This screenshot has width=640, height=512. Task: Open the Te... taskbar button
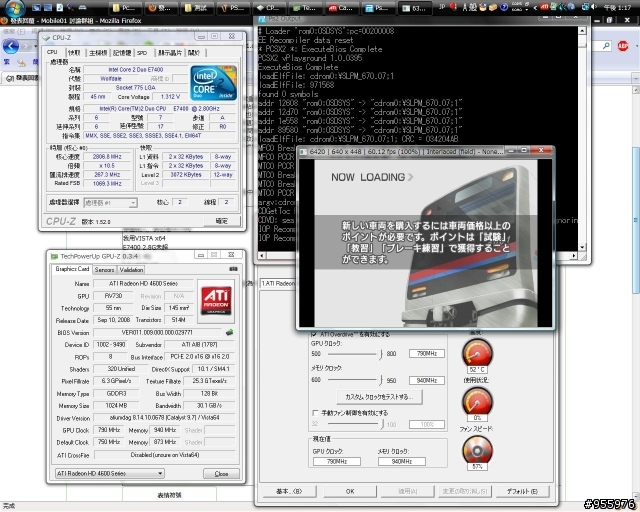tap(304, 8)
